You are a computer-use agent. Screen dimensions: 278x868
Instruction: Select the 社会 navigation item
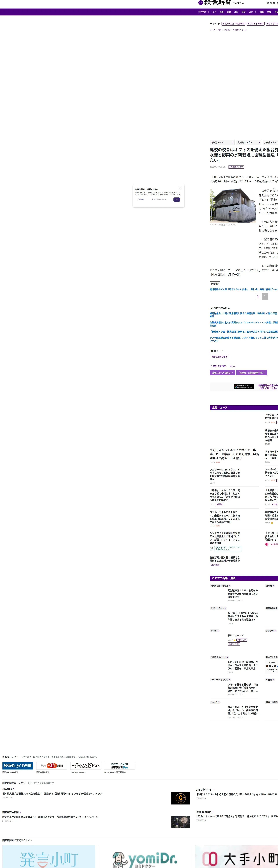click(229, 12)
